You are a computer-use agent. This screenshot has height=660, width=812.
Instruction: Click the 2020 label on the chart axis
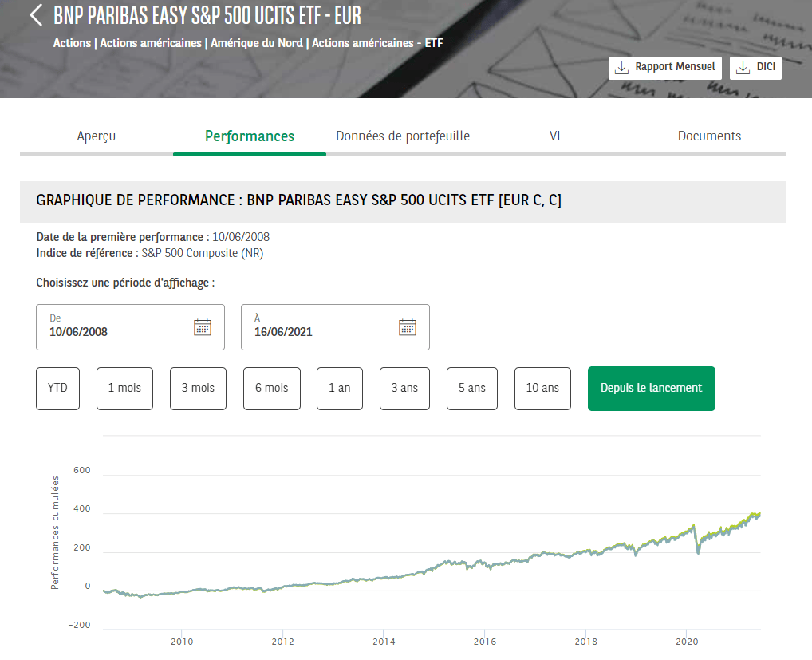coord(687,642)
